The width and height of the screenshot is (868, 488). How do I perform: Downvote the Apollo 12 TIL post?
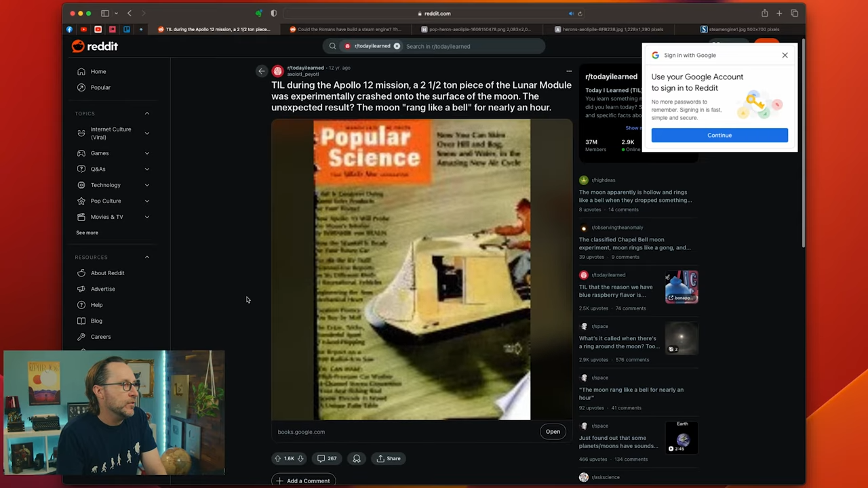[300, 459]
